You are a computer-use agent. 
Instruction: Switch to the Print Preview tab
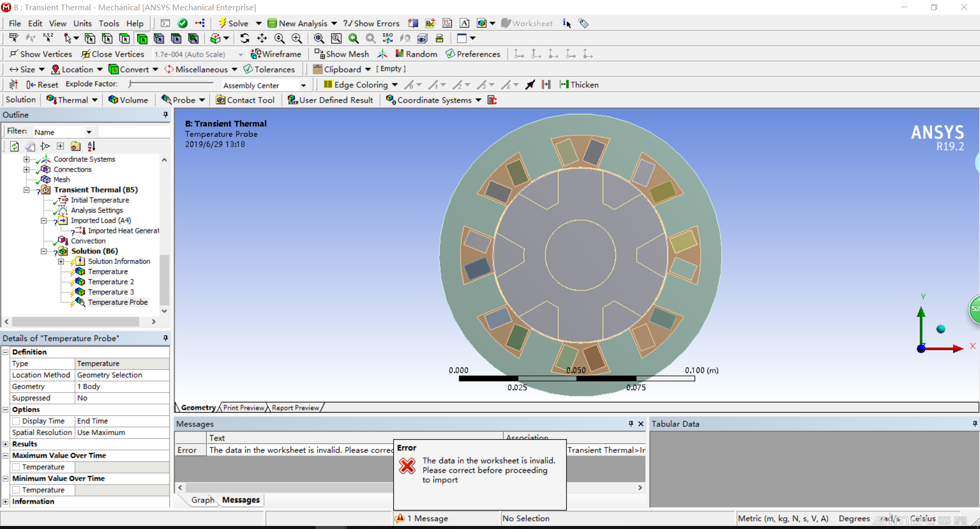(244, 407)
